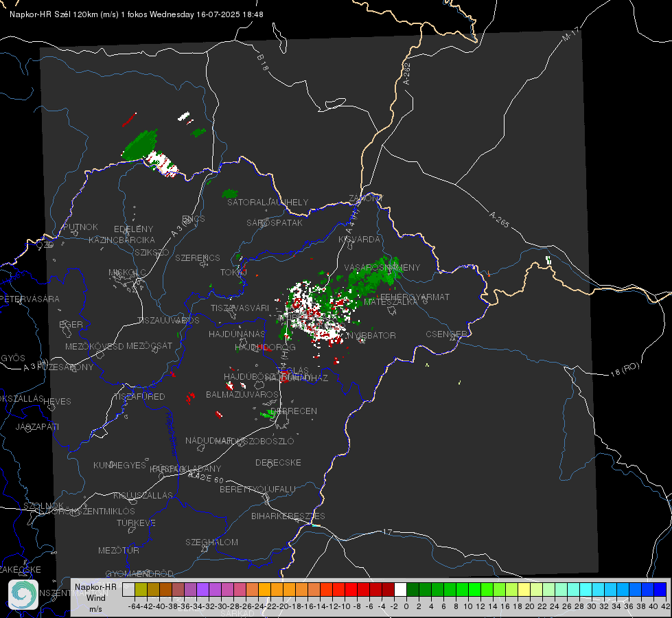
Task: Click the NYÍRBÁTOR city label
Action: tap(371, 335)
